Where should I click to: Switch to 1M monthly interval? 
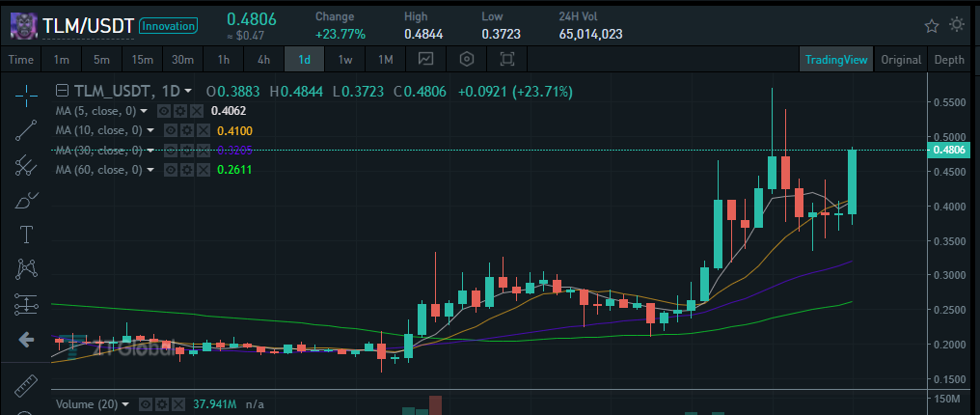pos(386,60)
